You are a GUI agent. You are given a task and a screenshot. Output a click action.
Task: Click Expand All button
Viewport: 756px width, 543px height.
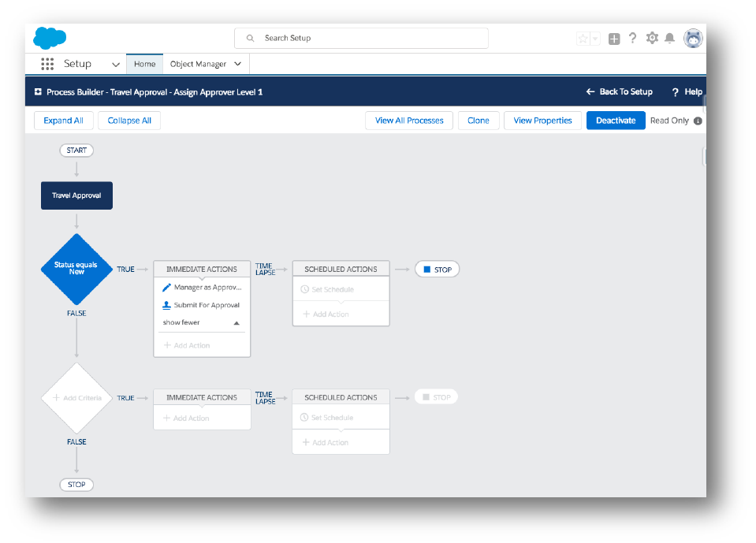64,121
